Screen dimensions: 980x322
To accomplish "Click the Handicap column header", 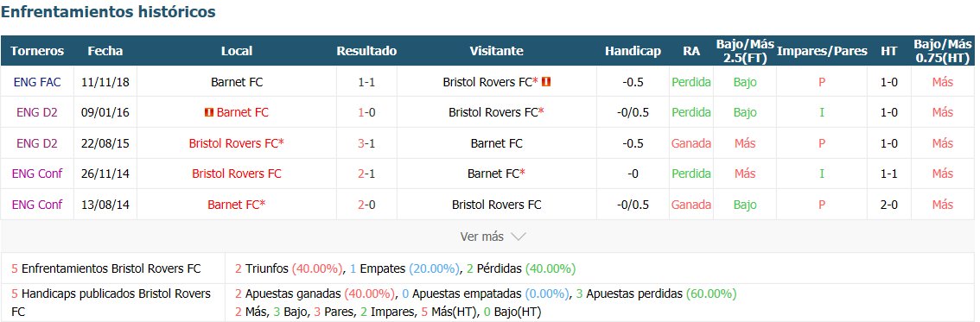I will (633, 51).
